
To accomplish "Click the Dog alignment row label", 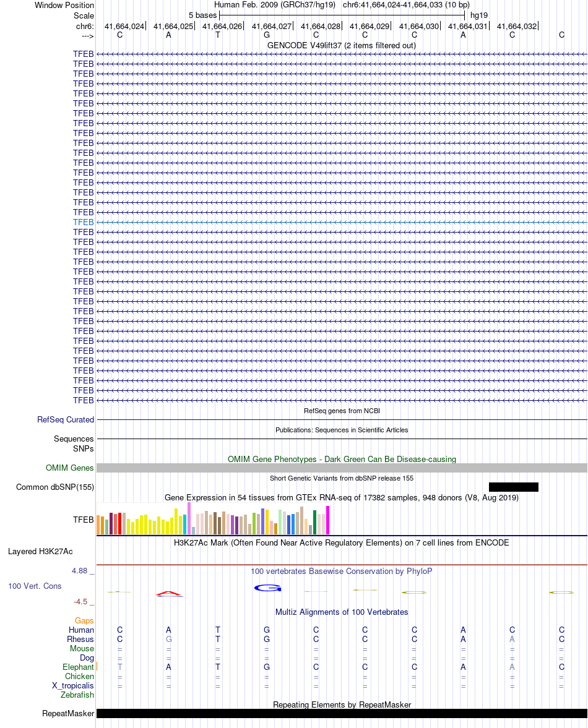I will point(87,657).
